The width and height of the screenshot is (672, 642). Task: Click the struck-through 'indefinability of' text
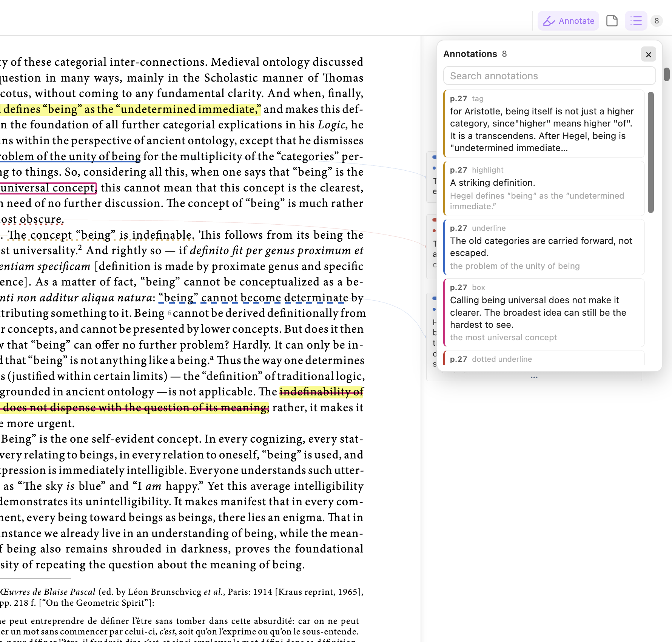[x=322, y=392]
